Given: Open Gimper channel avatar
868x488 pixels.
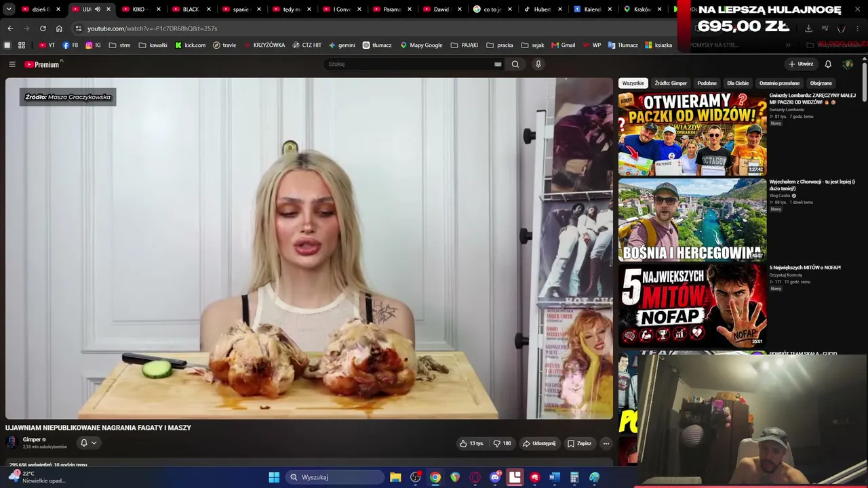Looking at the screenshot, I should pyautogui.click(x=12, y=443).
